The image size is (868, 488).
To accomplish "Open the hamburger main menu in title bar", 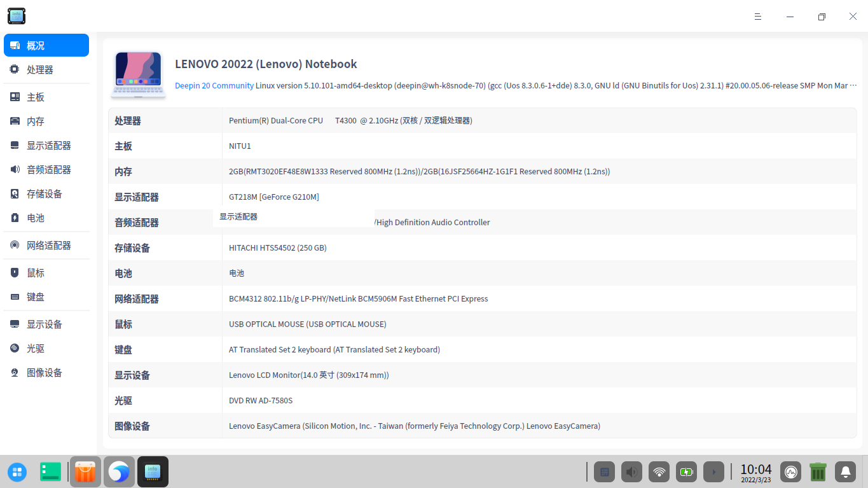I will [x=758, y=17].
